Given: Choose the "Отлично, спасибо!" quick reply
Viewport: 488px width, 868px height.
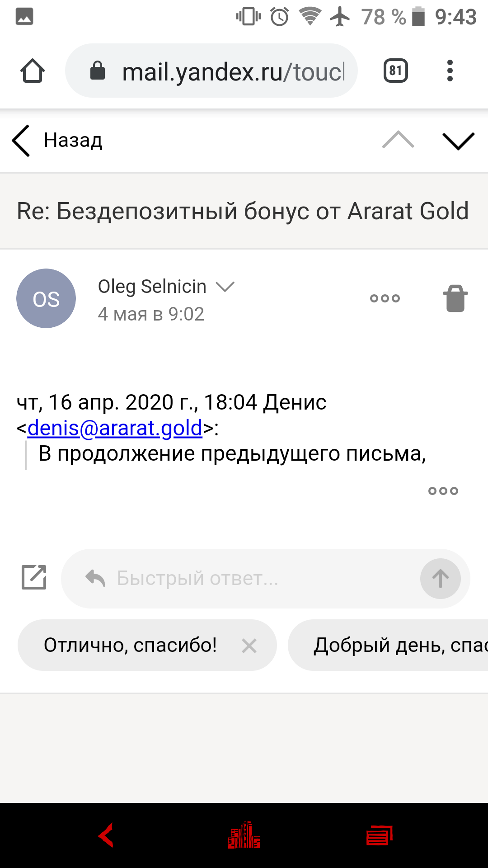Looking at the screenshot, I should click(130, 645).
